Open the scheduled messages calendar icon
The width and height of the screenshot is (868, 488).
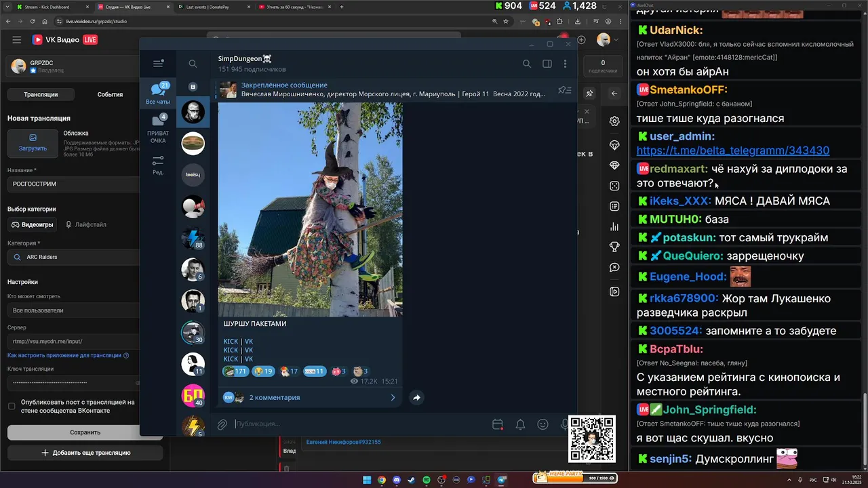(498, 424)
